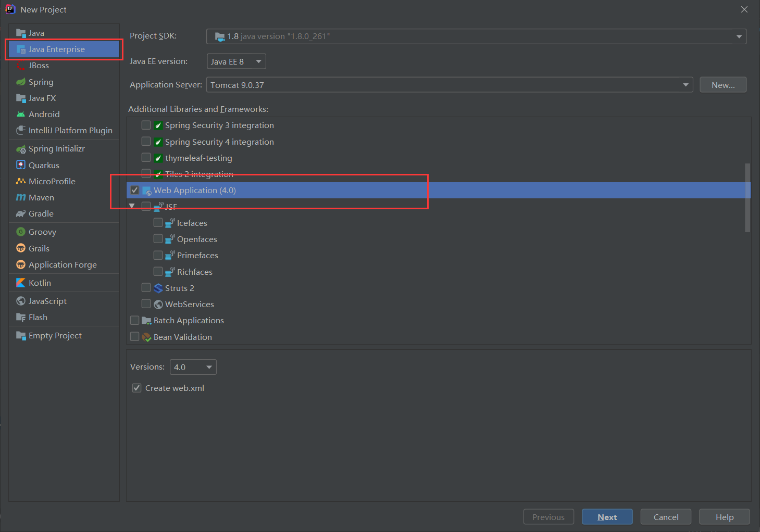Image resolution: width=760 pixels, height=532 pixels.
Task: Click the New... application server button
Action: pyautogui.click(x=723, y=85)
